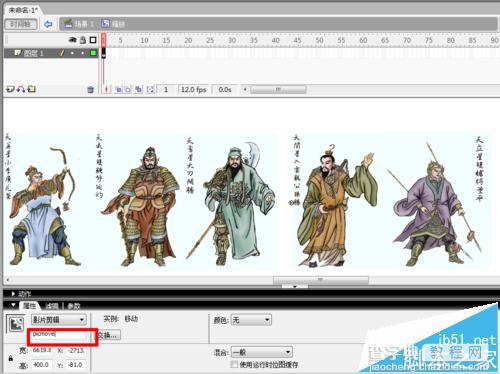This screenshot has height=374, width=500.
Task: Click the Scene 1 clapperboard icon
Action: (68, 23)
